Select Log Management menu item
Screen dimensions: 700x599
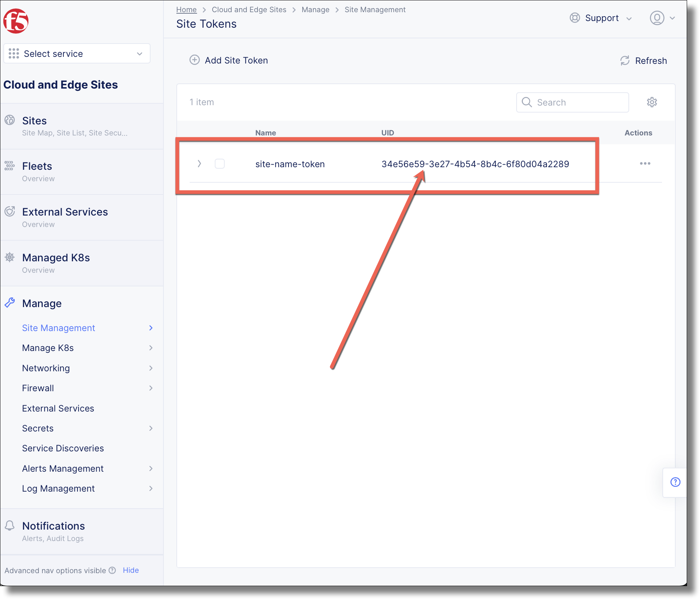(58, 488)
